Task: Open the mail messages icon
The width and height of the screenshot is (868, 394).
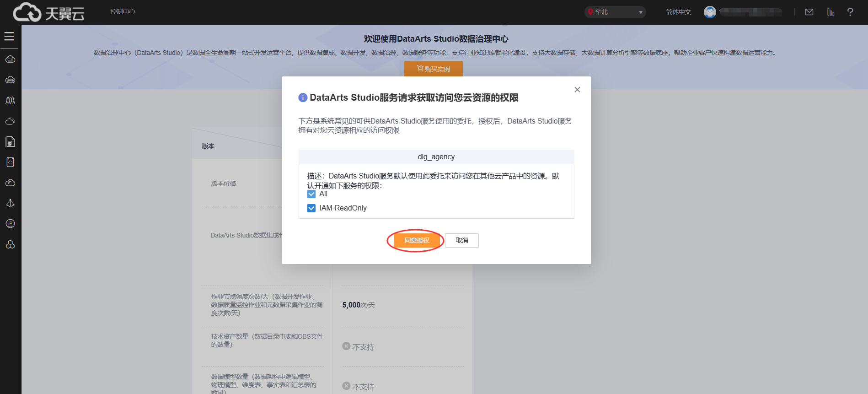Action: click(x=809, y=12)
